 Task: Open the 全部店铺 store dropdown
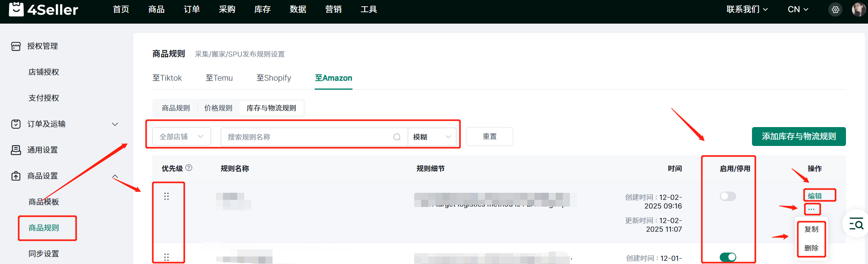[181, 137]
